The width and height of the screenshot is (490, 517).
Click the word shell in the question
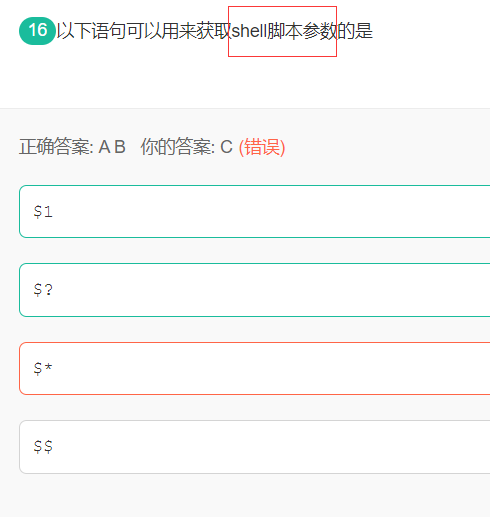click(249, 31)
